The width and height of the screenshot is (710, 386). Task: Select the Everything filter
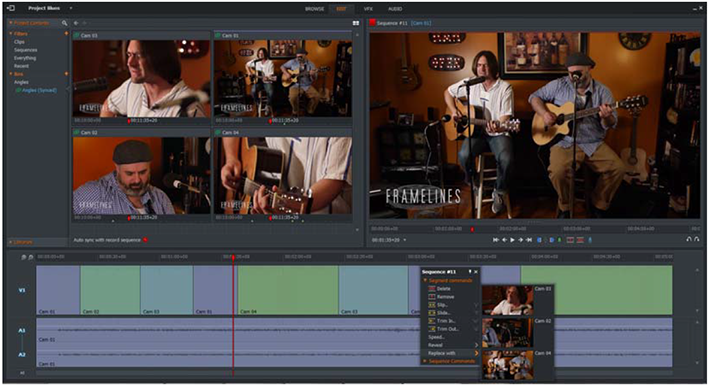[x=25, y=58]
